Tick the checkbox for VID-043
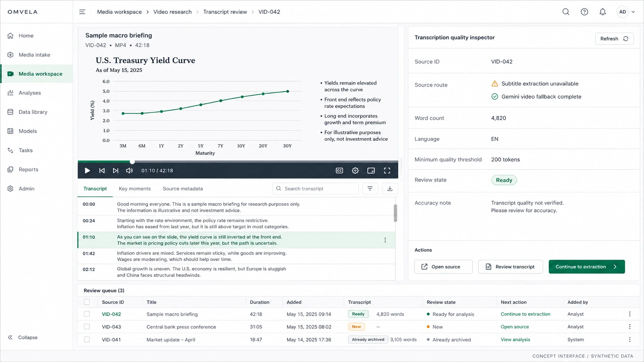The width and height of the screenshot is (644, 362). pyautogui.click(x=87, y=327)
